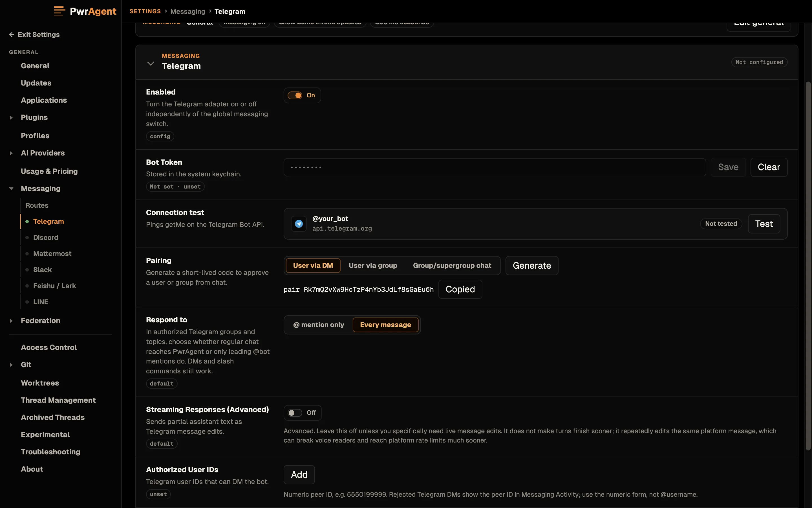Run the connection Test button

tap(764, 224)
